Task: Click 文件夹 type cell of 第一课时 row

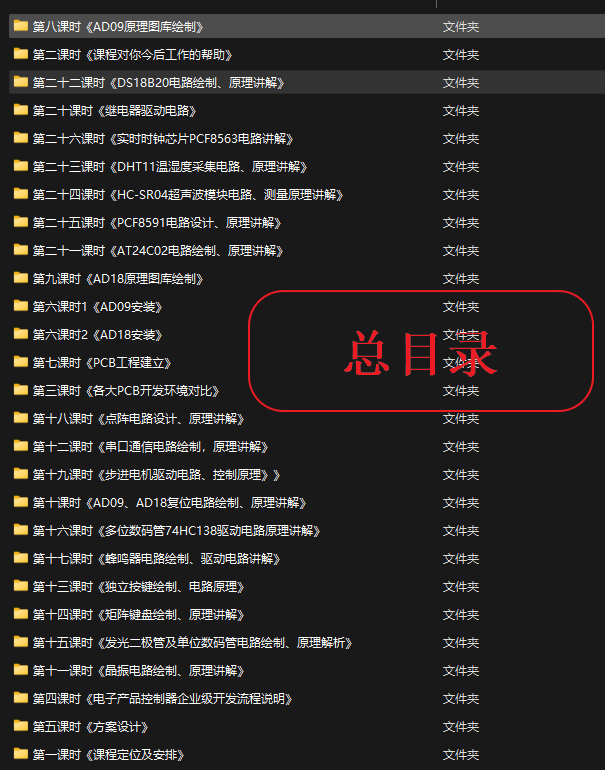Action: tap(461, 754)
